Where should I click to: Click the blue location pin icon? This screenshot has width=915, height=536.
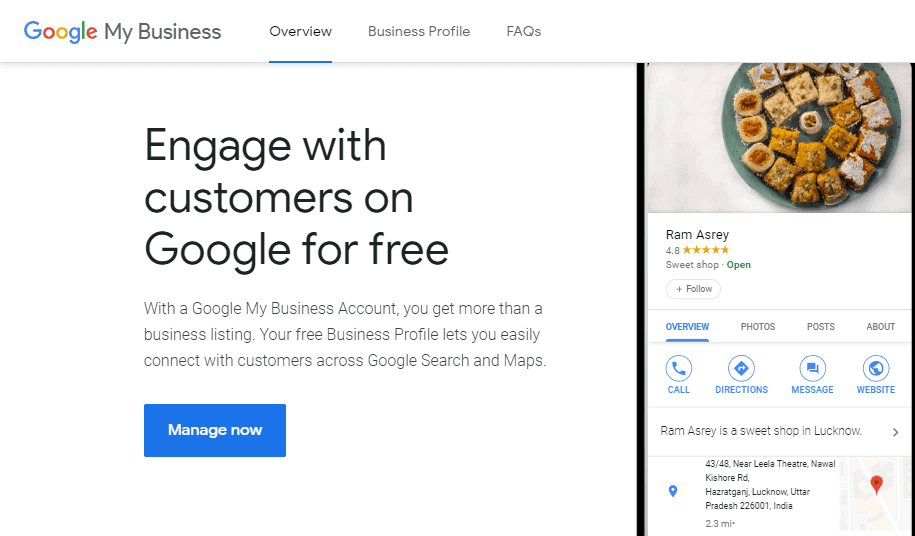(x=673, y=491)
